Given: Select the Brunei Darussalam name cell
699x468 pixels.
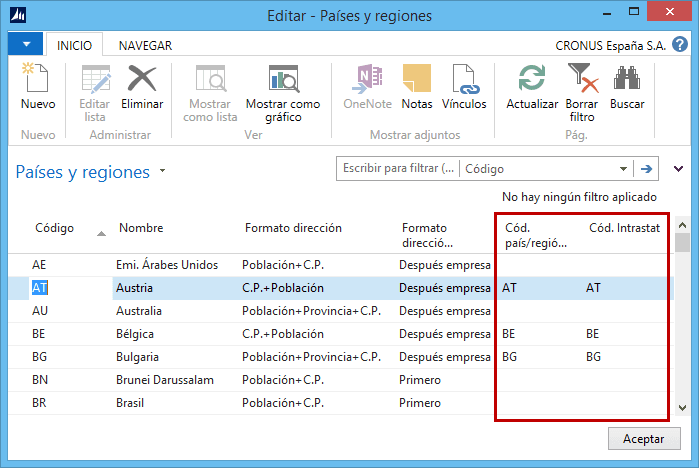Looking at the screenshot, I should 164,380.
